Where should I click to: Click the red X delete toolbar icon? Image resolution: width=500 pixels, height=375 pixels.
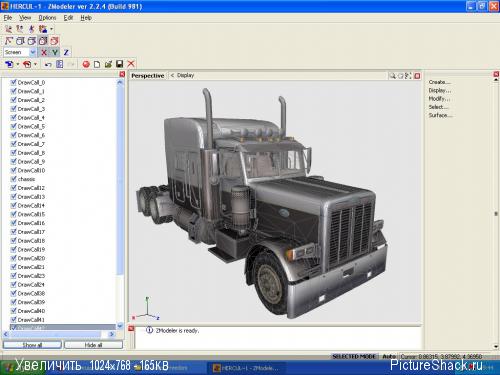pyautogui.click(x=131, y=64)
